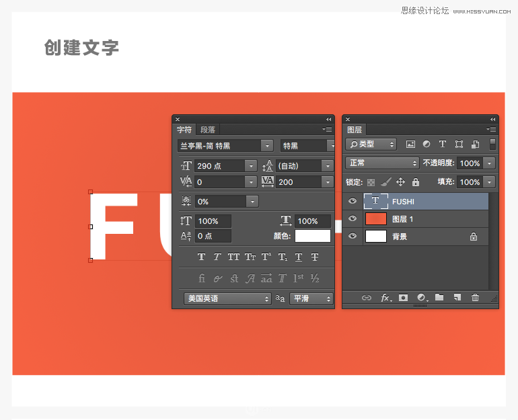Toggle Underline text style

299,257
